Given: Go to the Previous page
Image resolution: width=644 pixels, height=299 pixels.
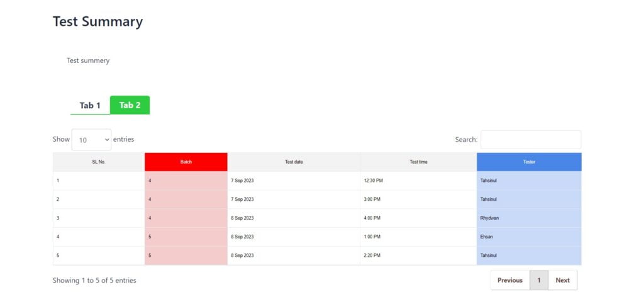Looking at the screenshot, I should point(510,280).
